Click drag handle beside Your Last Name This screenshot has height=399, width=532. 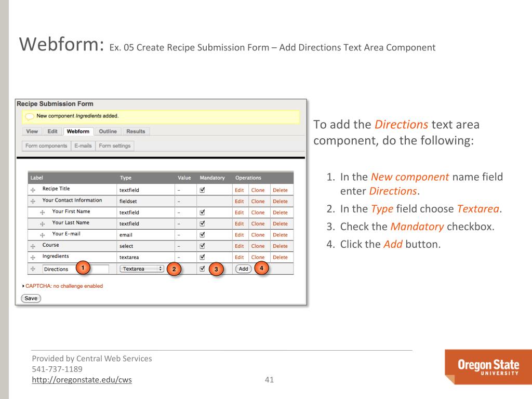click(43, 223)
